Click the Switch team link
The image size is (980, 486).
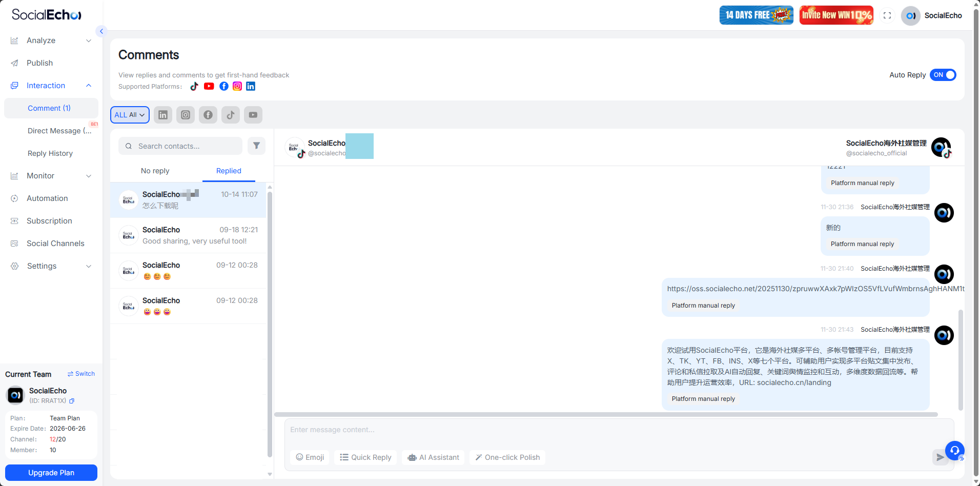(81, 374)
